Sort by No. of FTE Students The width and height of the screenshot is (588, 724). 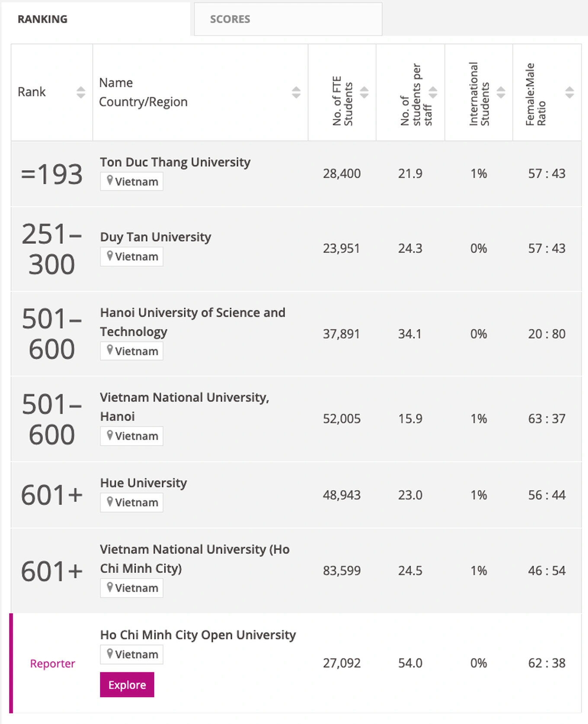coord(364,92)
